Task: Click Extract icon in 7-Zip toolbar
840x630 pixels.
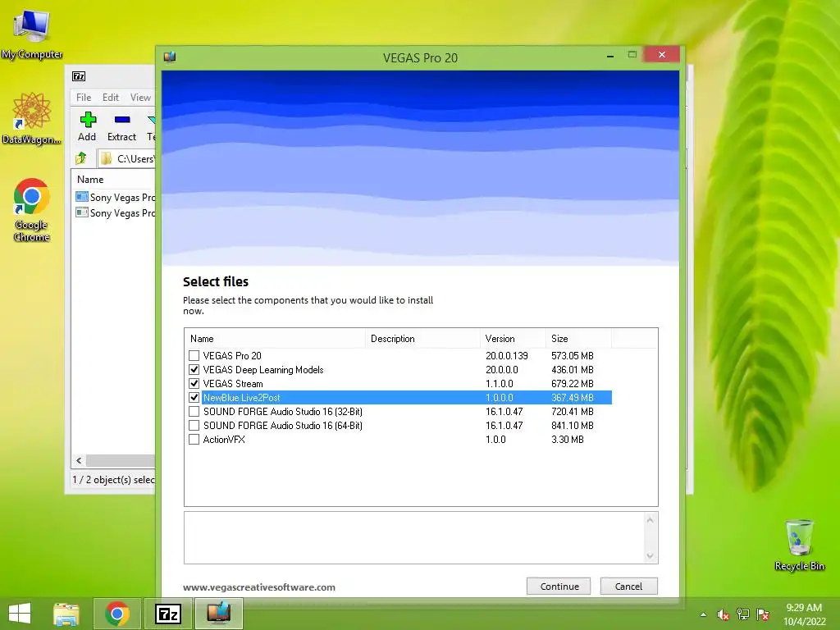Action: pos(121,127)
